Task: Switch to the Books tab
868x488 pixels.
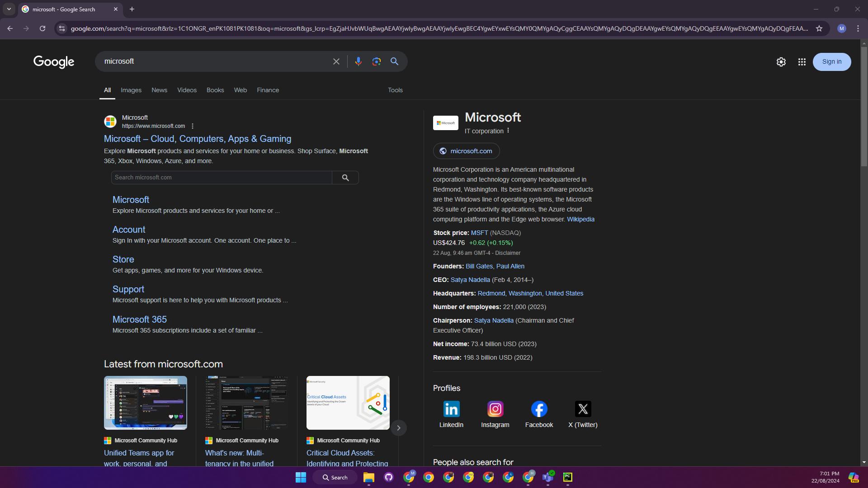Action: 215,90
